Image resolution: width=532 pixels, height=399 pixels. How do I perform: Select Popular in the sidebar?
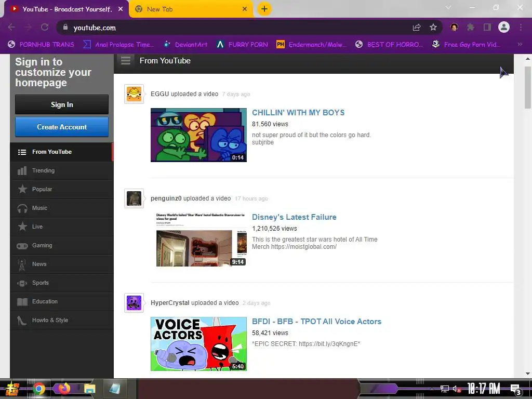tap(61, 189)
